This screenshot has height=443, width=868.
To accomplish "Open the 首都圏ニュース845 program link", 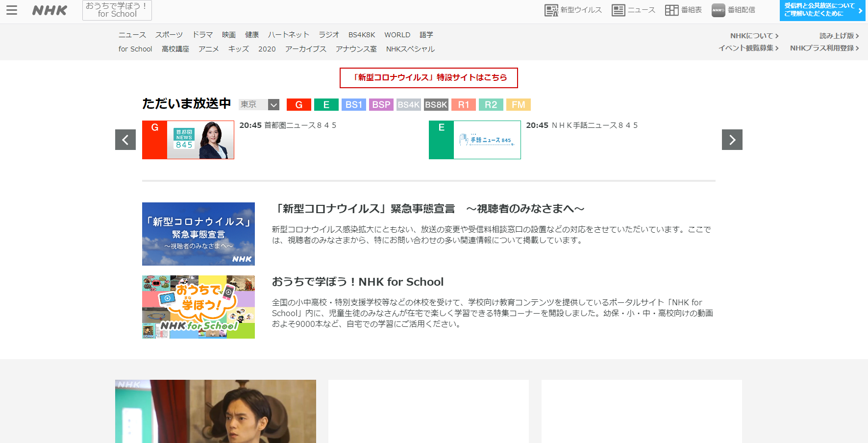I will [x=288, y=125].
